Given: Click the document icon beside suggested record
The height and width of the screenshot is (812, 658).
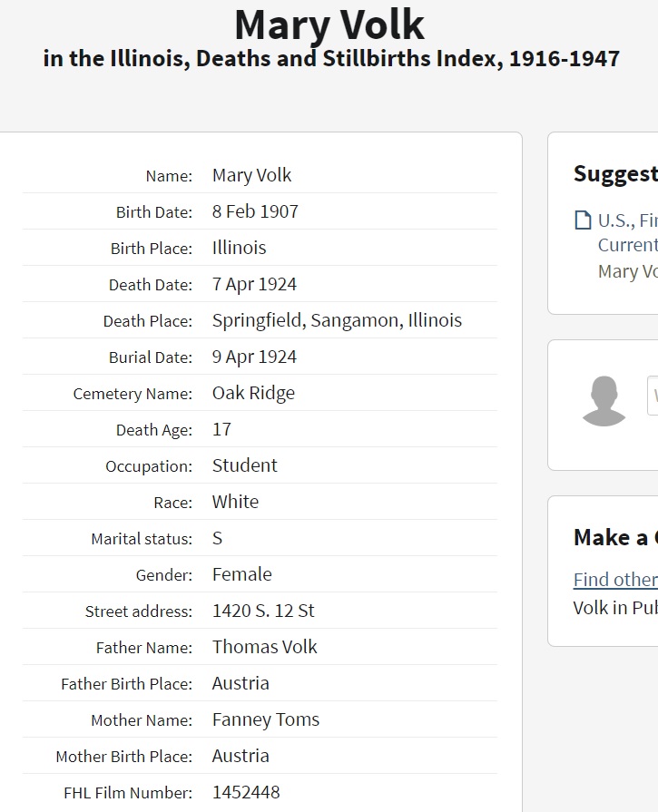Looking at the screenshot, I should pyautogui.click(x=583, y=220).
